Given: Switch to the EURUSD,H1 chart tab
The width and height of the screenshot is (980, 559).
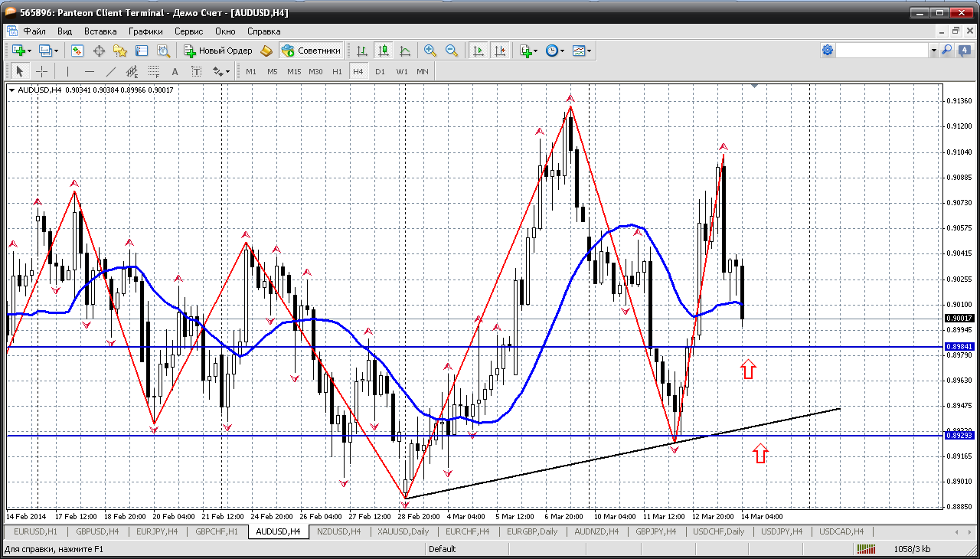Looking at the screenshot, I should tap(36, 531).
